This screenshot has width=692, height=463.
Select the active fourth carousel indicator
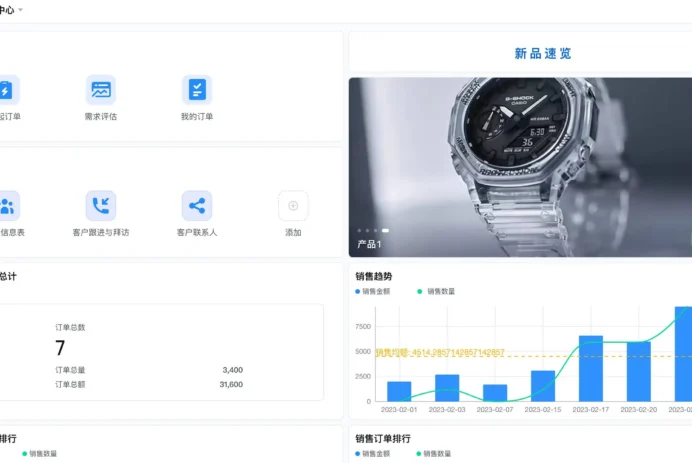pyautogui.click(x=385, y=230)
